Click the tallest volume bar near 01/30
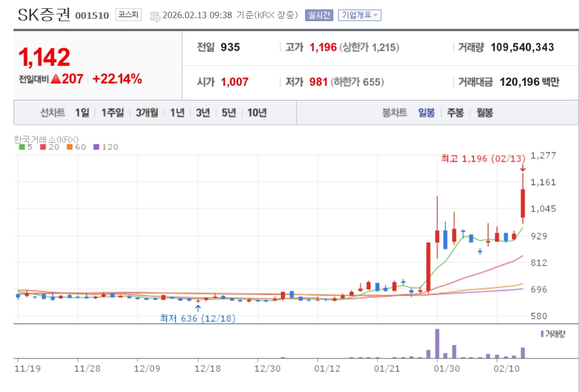 (x=437, y=343)
